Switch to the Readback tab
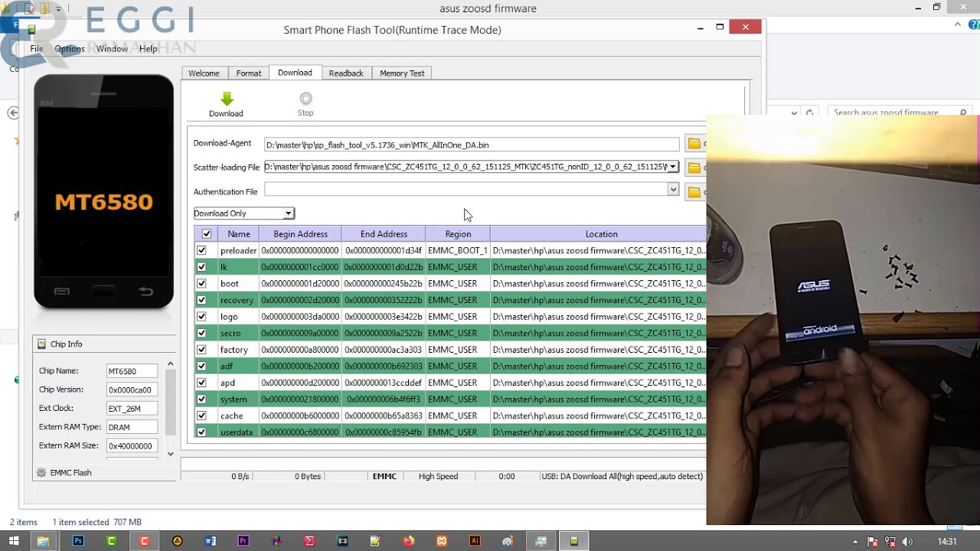980x551 pixels. point(346,73)
